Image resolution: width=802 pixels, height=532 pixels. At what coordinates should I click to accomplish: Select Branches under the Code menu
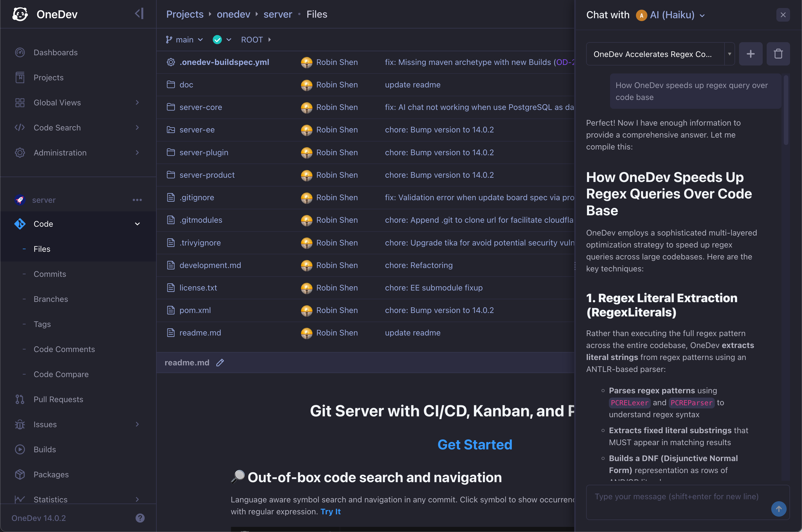pos(50,299)
